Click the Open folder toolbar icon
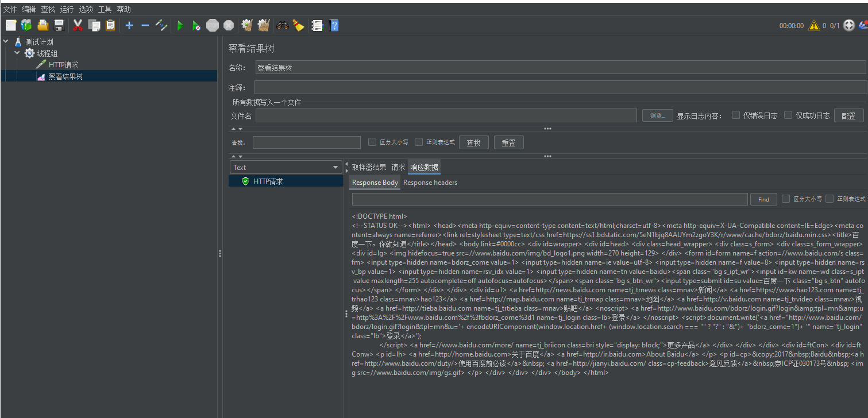Screen dimensions: 868x418 coord(43,25)
